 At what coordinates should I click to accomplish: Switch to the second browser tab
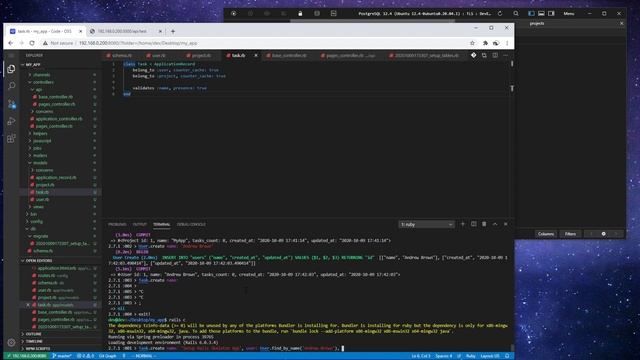coord(122,31)
